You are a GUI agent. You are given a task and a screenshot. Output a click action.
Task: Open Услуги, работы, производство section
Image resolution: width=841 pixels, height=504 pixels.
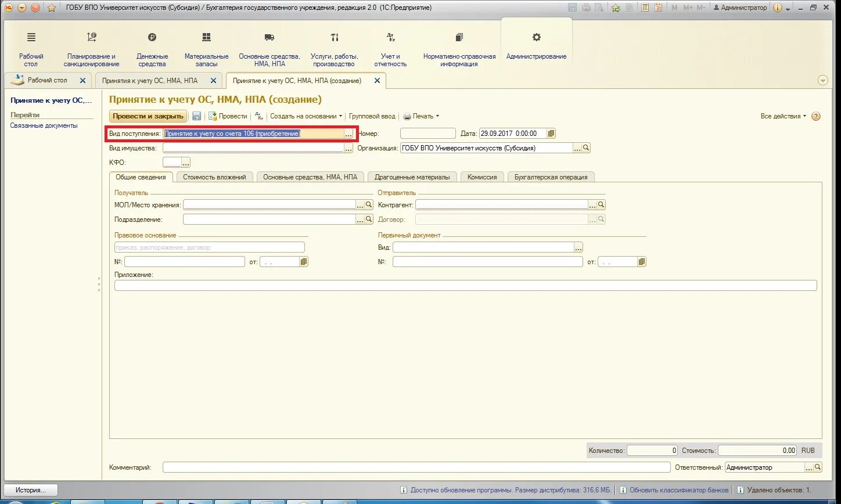(x=335, y=49)
